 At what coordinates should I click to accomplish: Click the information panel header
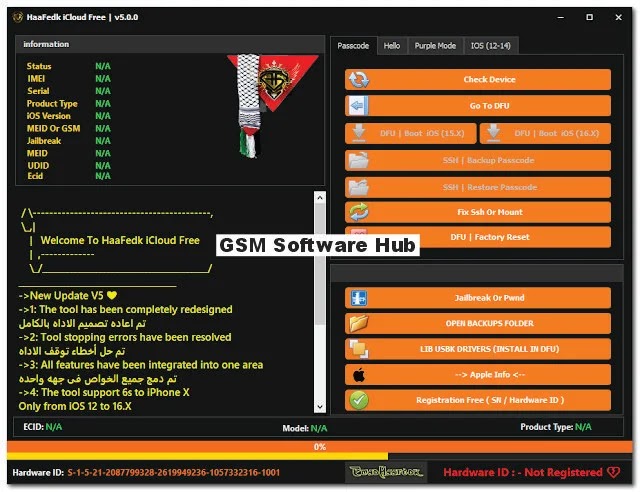[170, 44]
